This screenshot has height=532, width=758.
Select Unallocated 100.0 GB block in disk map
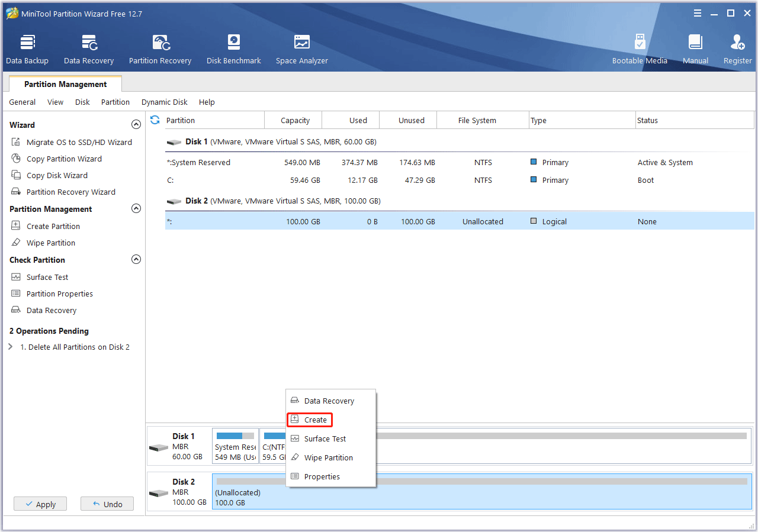click(x=482, y=492)
